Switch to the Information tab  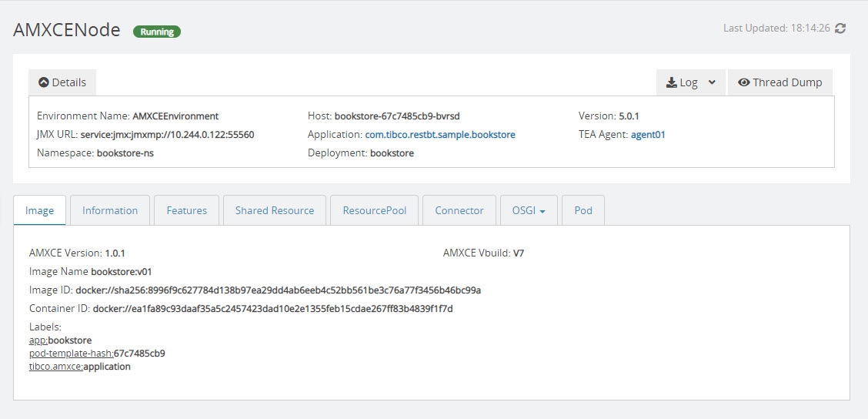(x=110, y=210)
